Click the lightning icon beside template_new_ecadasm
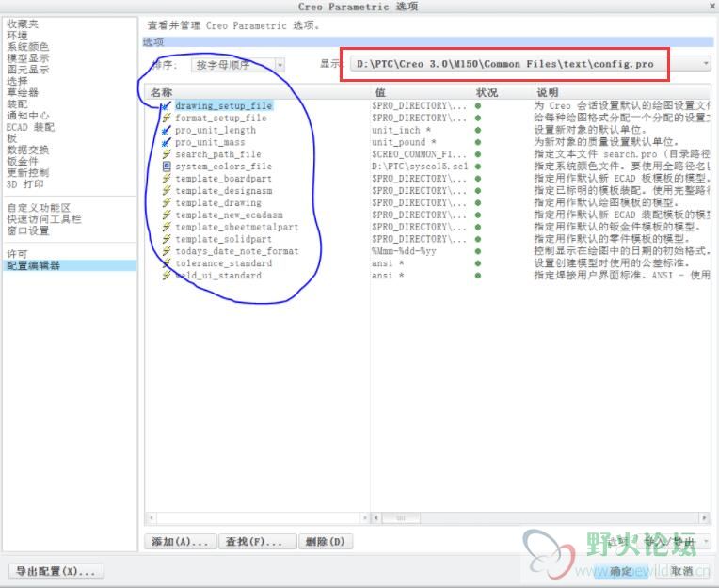719x588 pixels. click(166, 215)
